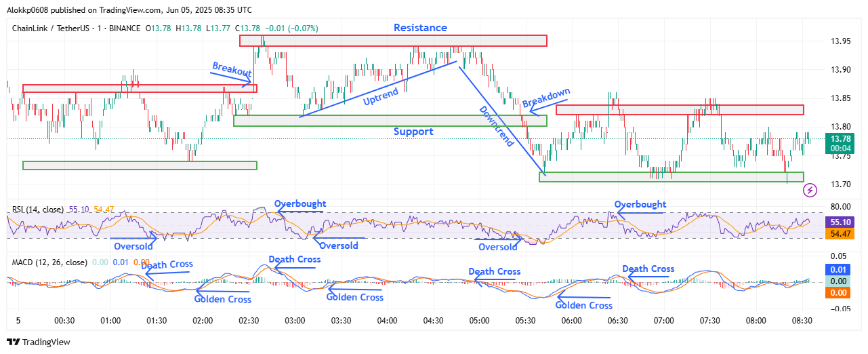
Task: Click the blue 0.01 MACD axis tag
Action: 839,269
